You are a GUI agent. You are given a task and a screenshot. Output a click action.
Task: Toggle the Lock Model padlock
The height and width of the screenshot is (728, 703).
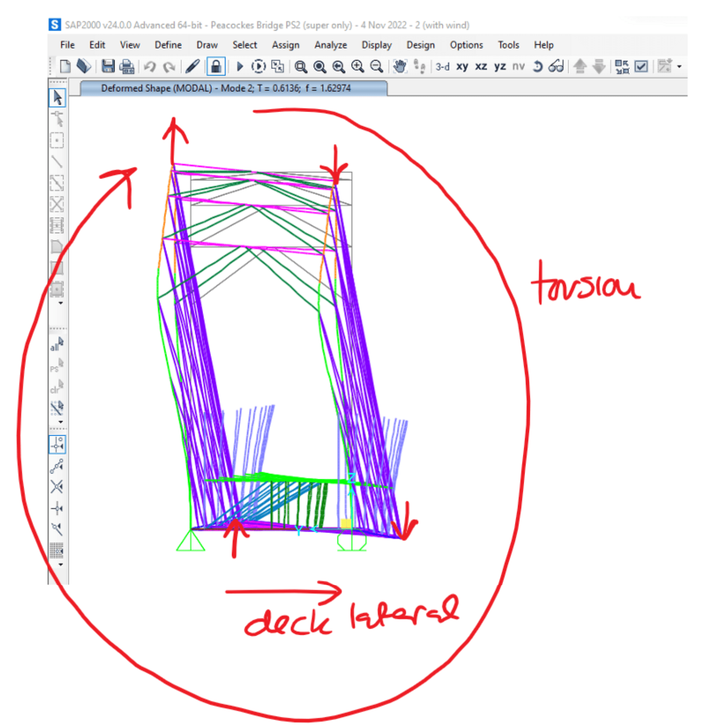[216, 66]
